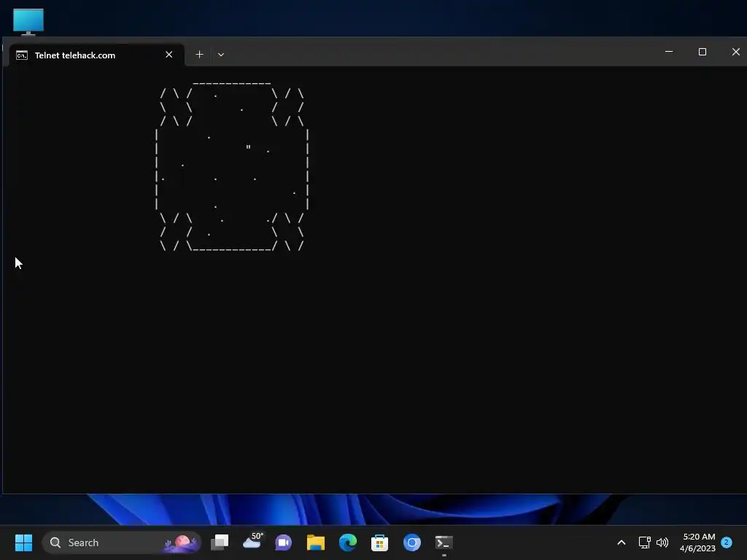Launch Teams Chat from taskbar
The height and width of the screenshot is (560, 747).
tap(284, 542)
